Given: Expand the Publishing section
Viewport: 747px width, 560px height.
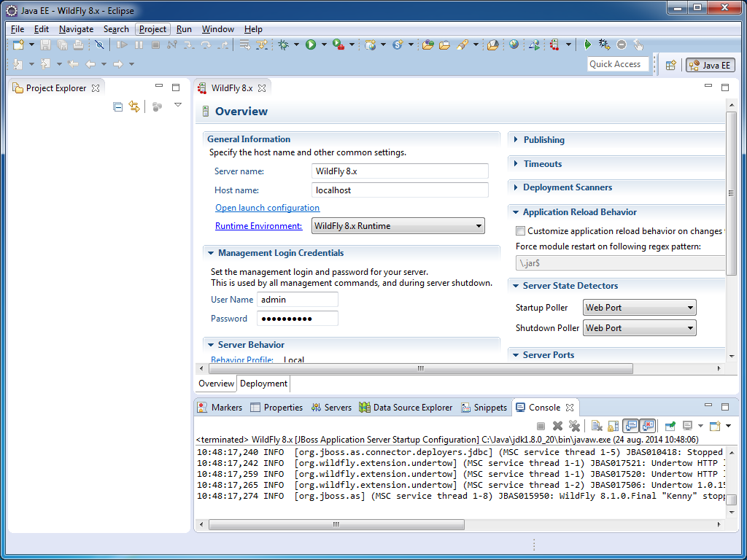Looking at the screenshot, I should pos(516,139).
